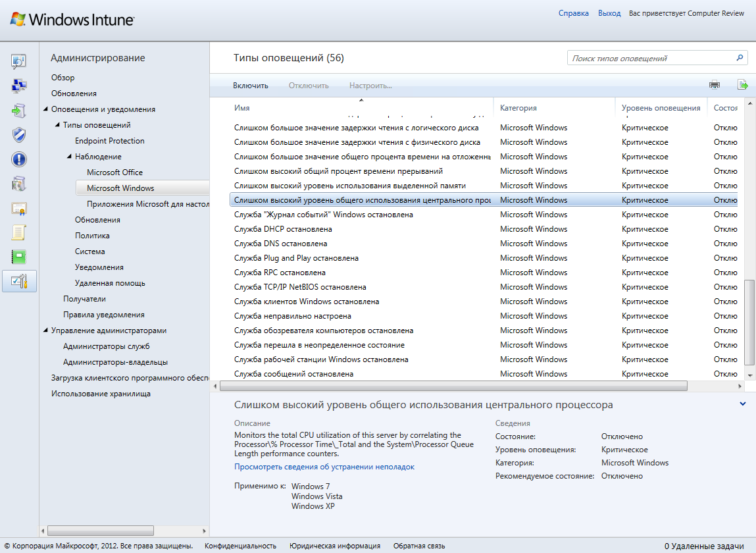Select 'Endpoint Protection' in the tree

click(109, 141)
